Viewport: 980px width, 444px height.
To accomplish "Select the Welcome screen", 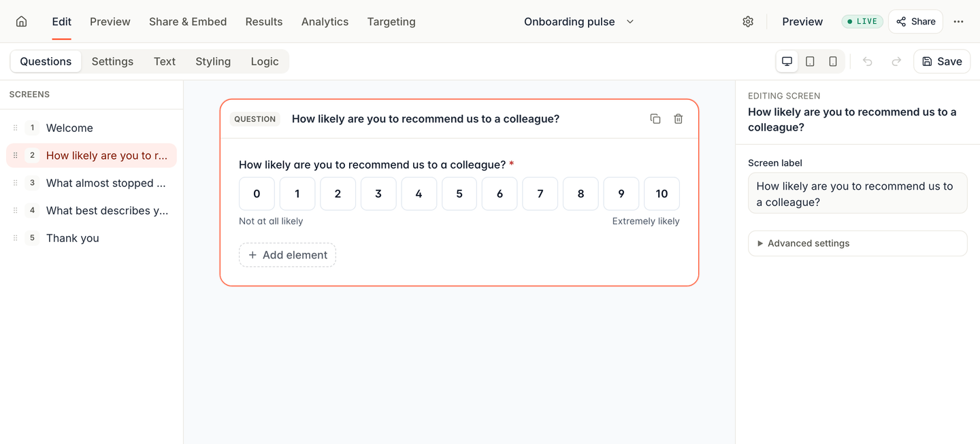I will (91, 128).
